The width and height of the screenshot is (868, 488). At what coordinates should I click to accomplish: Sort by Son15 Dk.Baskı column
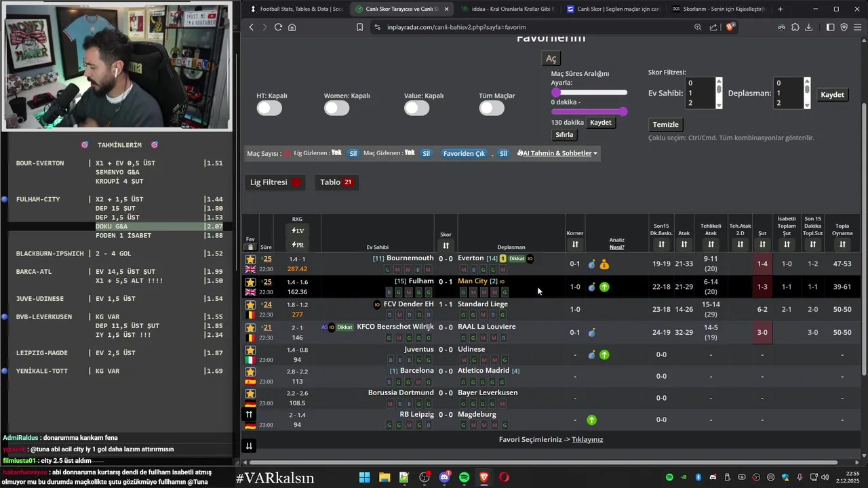[661, 244]
